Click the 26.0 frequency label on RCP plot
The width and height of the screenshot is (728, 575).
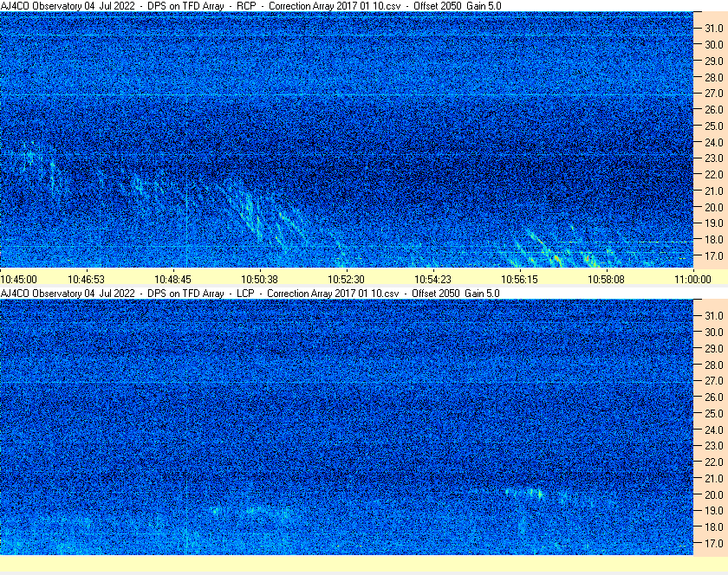(714, 109)
